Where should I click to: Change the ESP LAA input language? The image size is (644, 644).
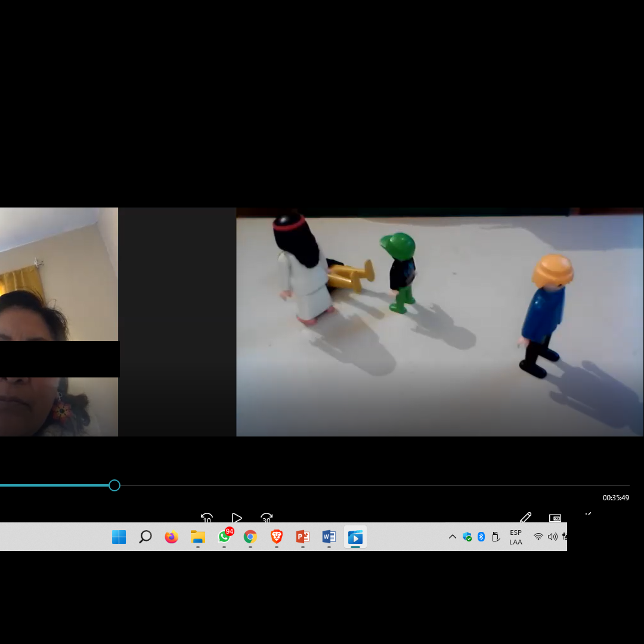tap(516, 537)
